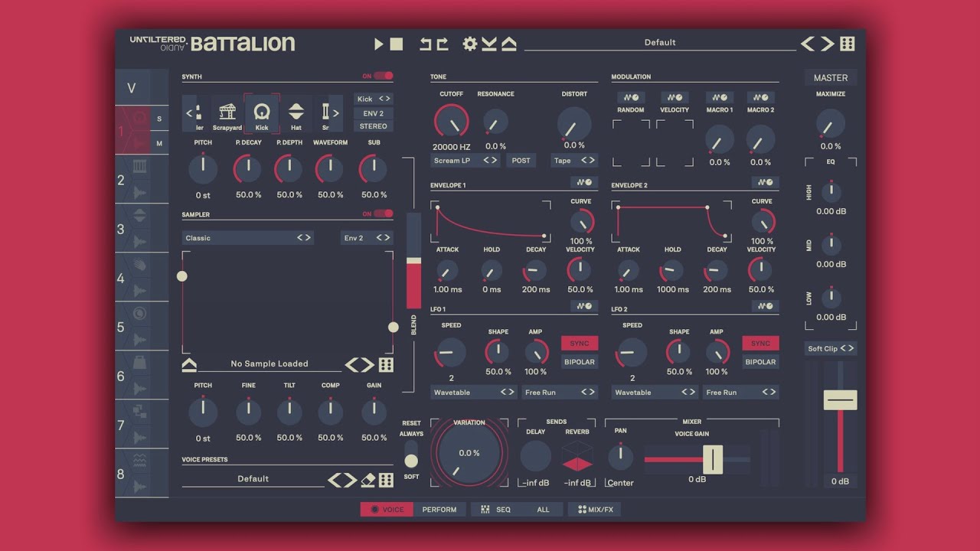Screen dimensions: 980x551
Task: Change the Tape distortion type
Action: click(574, 161)
